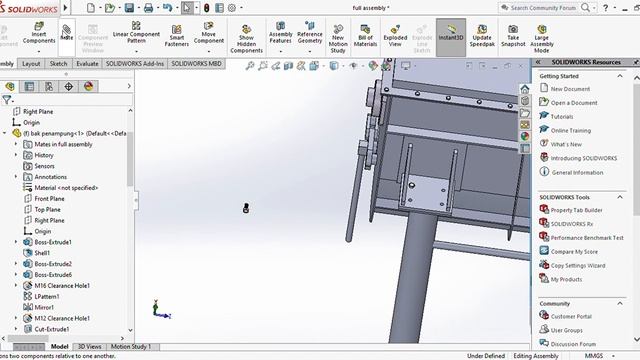Select Front Plane in the tree
This screenshot has height=360, width=640.
click(49, 198)
